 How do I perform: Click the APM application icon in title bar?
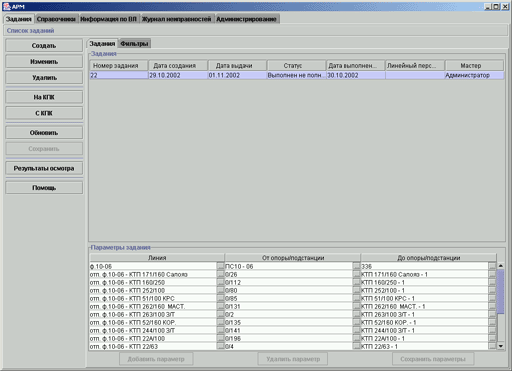click(x=7, y=6)
